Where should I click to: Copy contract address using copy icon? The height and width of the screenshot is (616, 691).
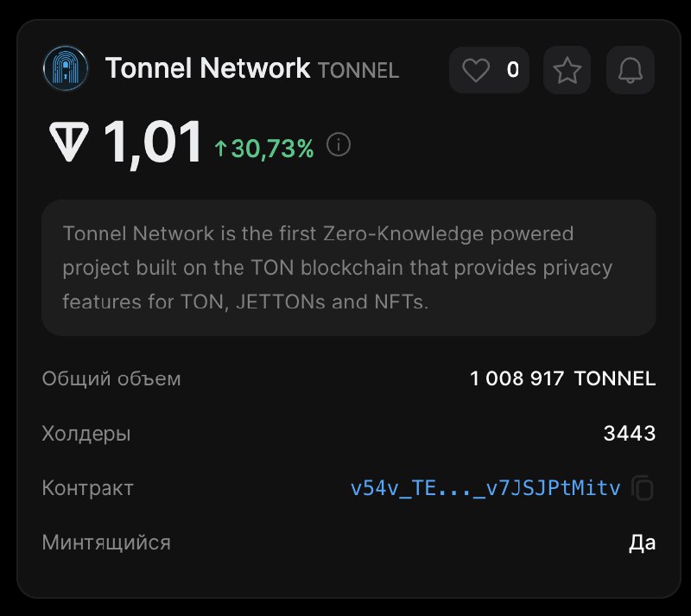click(643, 487)
